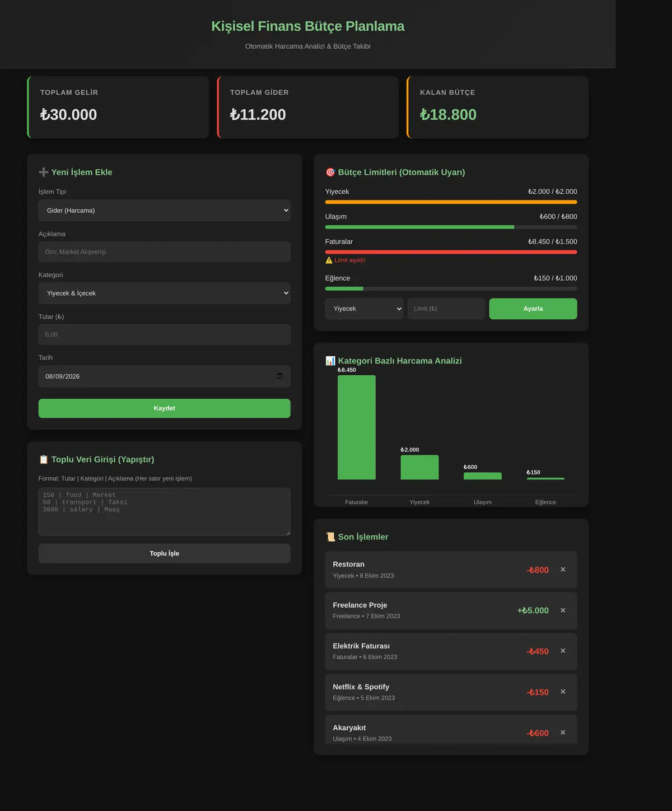This screenshot has width=672, height=811.
Task: Click the bulk data paste textarea
Action: 165,512
